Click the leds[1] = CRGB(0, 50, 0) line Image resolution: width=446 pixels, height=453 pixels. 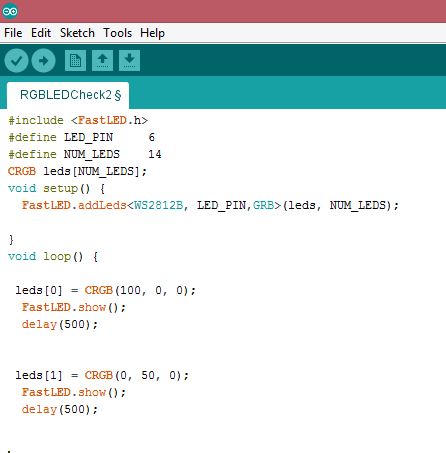tap(102, 375)
